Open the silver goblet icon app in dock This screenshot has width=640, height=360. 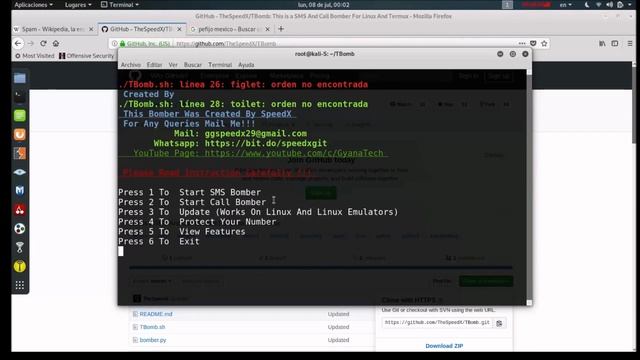pos(20,247)
